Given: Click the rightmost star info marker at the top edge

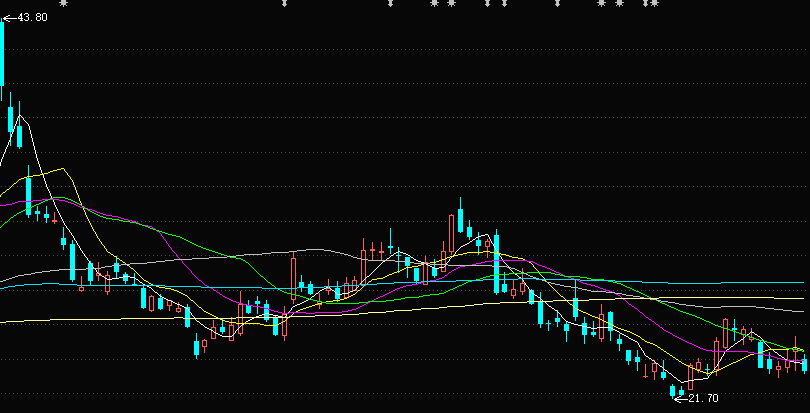Looking at the screenshot, I should click(x=655, y=3).
